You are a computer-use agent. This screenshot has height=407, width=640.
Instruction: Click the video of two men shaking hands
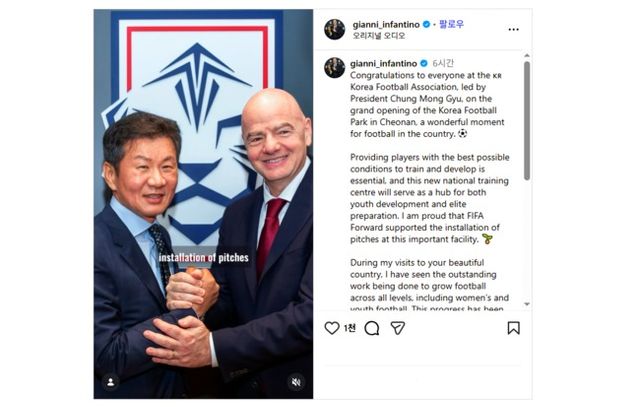(203, 204)
